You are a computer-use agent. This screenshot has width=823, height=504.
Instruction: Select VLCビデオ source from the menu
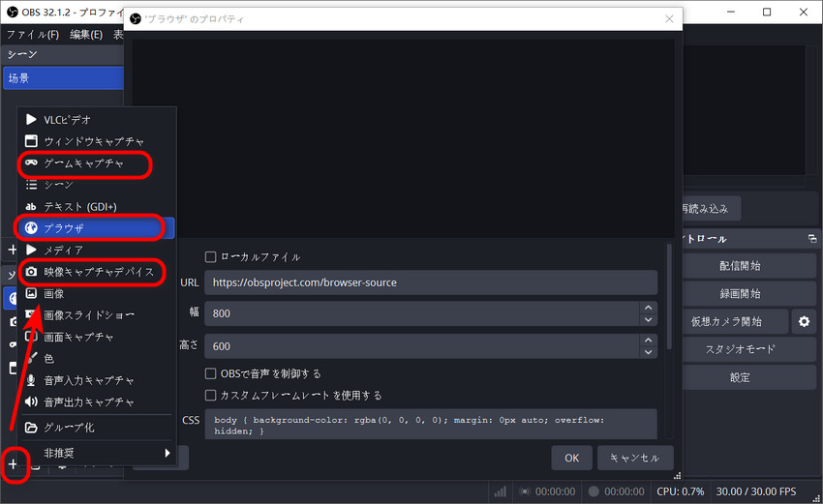pyautogui.click(x=97, y=120)
